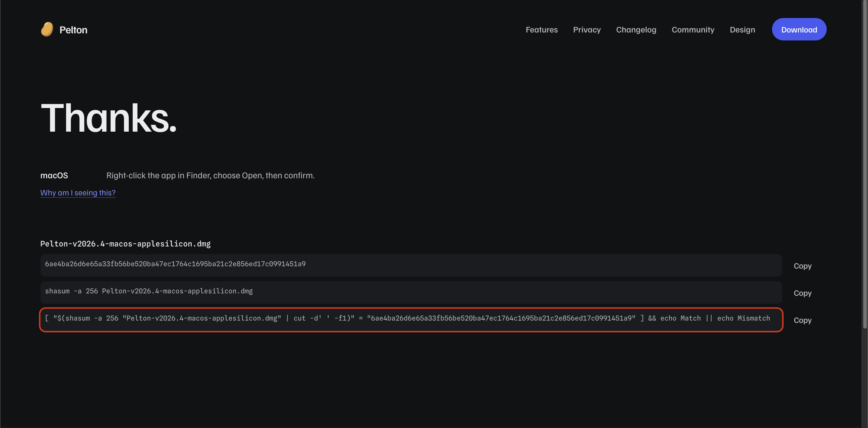Screen dimensions: 868x428
Task: Click 'Right-click the app in Finder' instruction text
Action: (x=210, y=176)
